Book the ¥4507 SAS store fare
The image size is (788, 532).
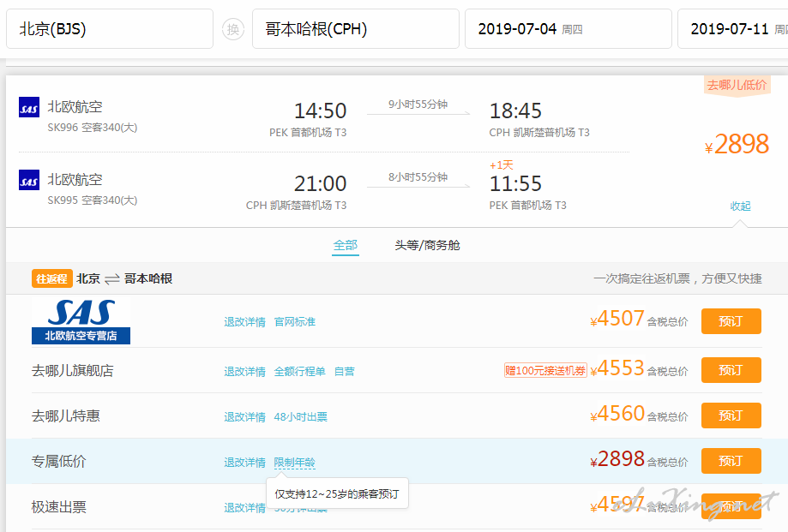pyautogui.click(x=731, y=321)
